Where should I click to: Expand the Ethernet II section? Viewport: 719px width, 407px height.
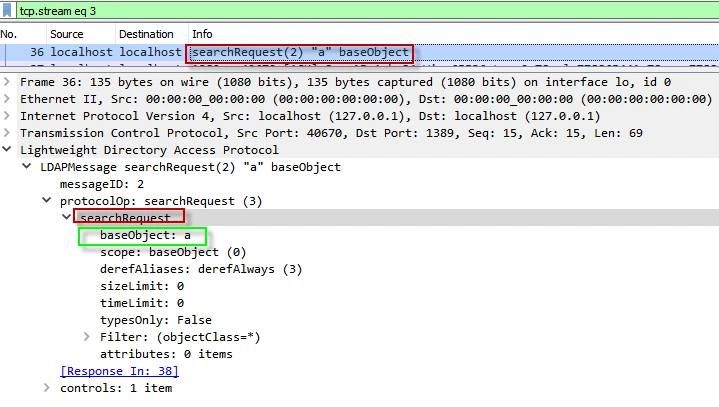pos(8,99)
